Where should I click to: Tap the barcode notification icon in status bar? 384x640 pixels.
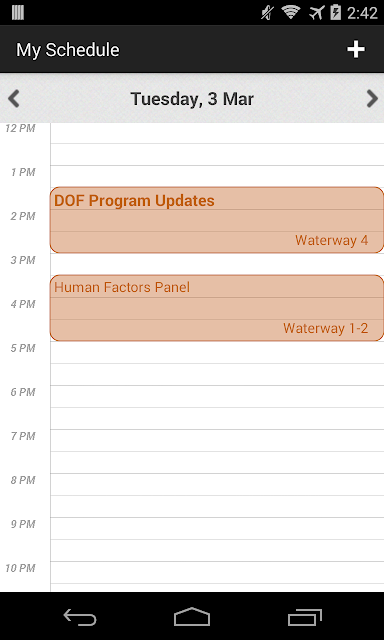(x=18, y=13)
